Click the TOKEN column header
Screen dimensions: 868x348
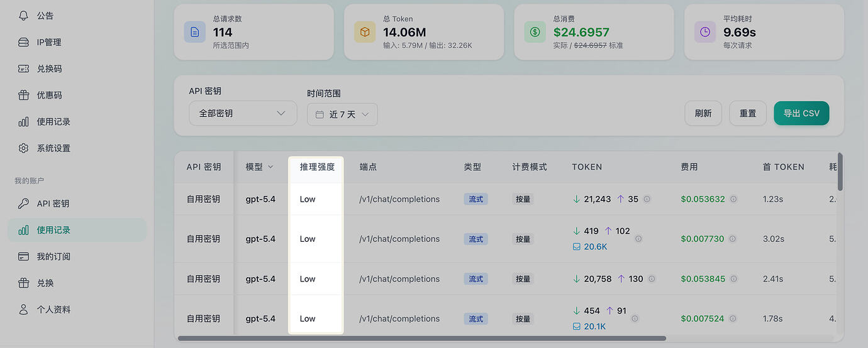pos(587,167)
